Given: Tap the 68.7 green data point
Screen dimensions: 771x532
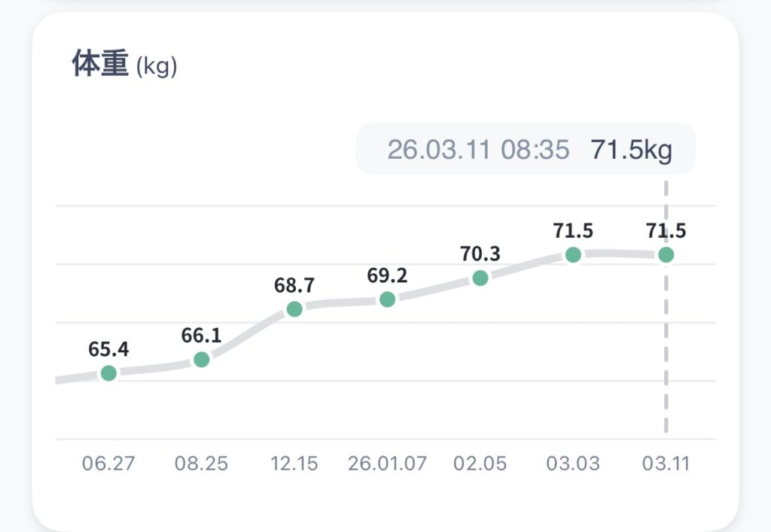Looking at the screenshot, I should pyautogui.click(x=294, y=309).
